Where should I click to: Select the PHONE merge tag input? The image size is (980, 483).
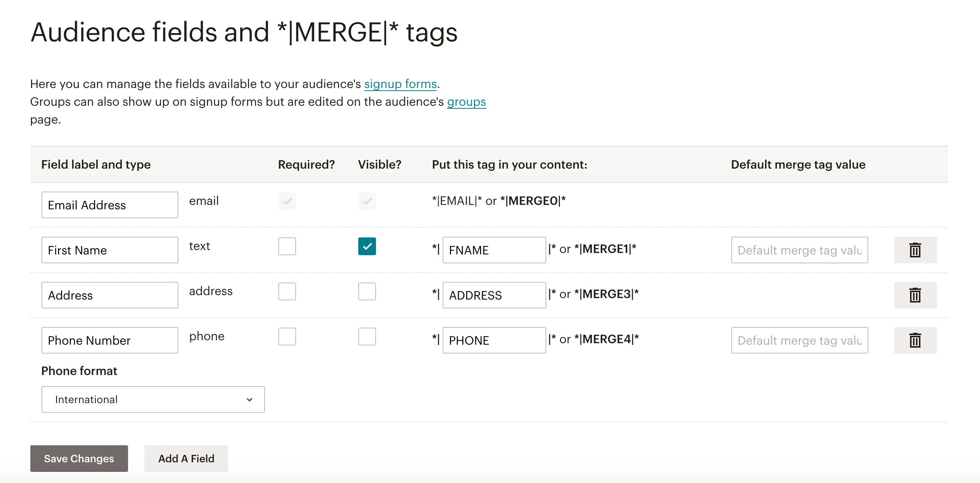click(494, 340)
